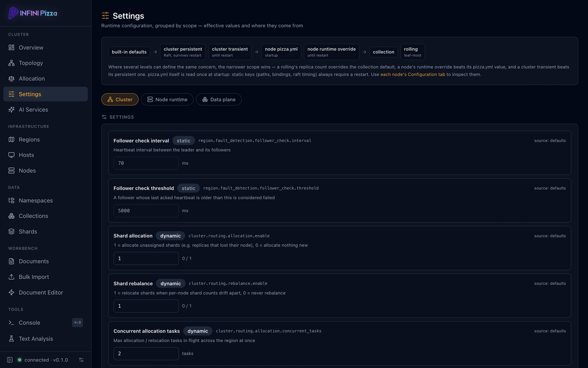This screenshot has width=588, height=368.
Task: Go to Topology page
Action: pyautogui.click(x=45, y=63)
